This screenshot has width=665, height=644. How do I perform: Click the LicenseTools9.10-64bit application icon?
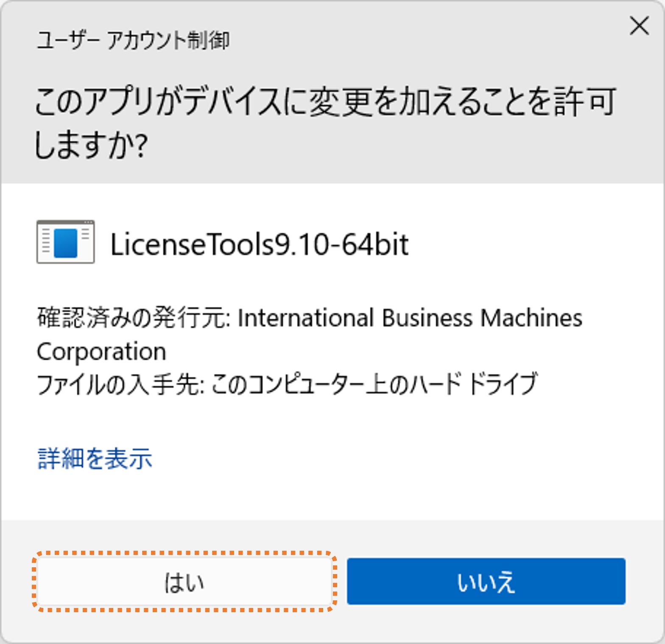(x=66, y=242)
